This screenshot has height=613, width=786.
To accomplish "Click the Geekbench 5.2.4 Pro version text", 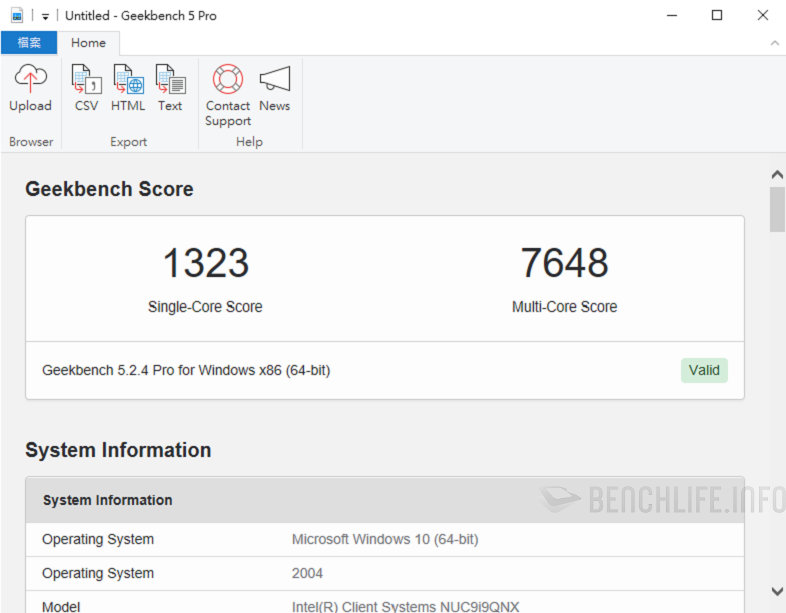I will (186, 370).
